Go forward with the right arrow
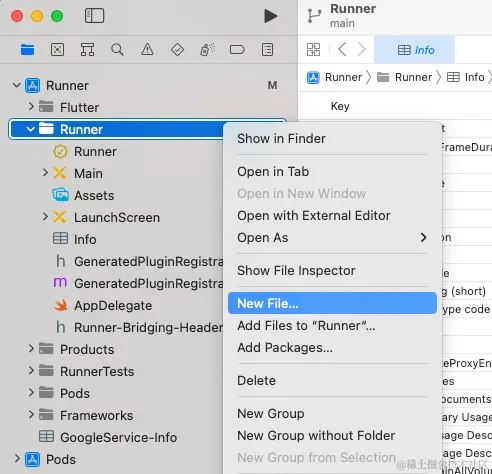This screenshot has width=492, height=474. pyautogui.click(x=361, y=50)
